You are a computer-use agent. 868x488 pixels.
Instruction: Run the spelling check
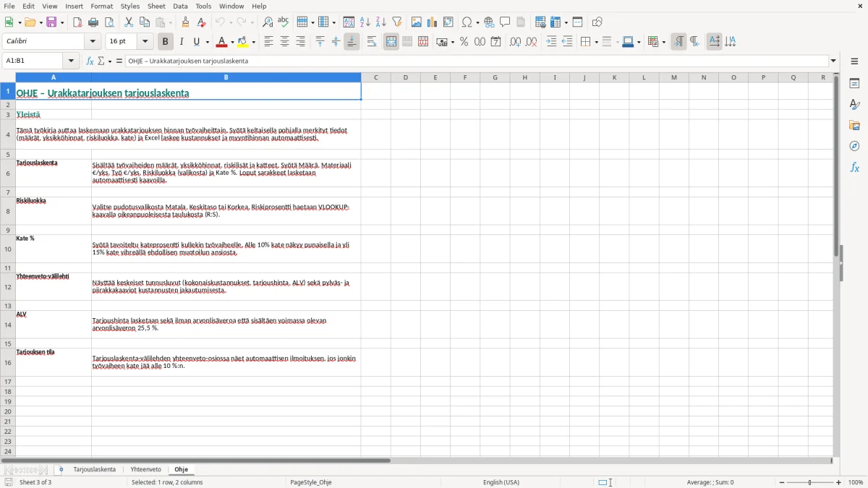(284, 22)
